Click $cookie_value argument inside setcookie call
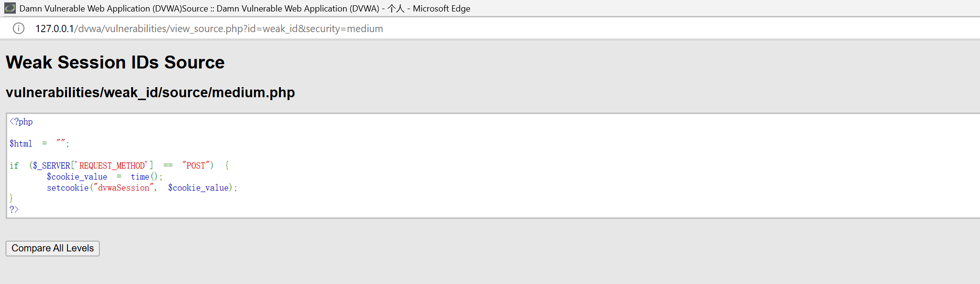This screenshot has height=284, width=980. (x=198, y=188)
